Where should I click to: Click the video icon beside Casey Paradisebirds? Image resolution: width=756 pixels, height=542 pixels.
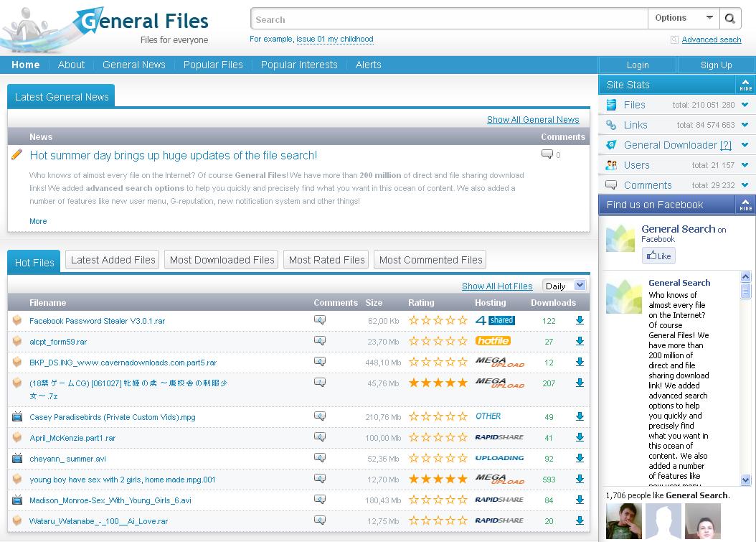(17, 416)
